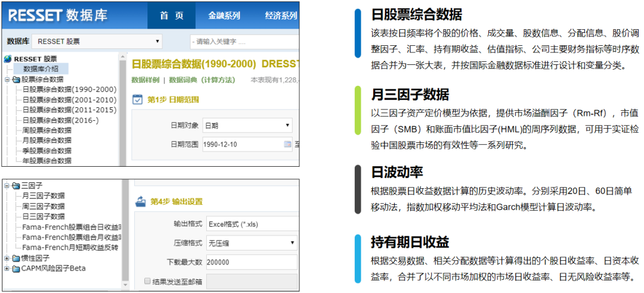Open the 日期对象 dropdown

(x=247, y=125)
